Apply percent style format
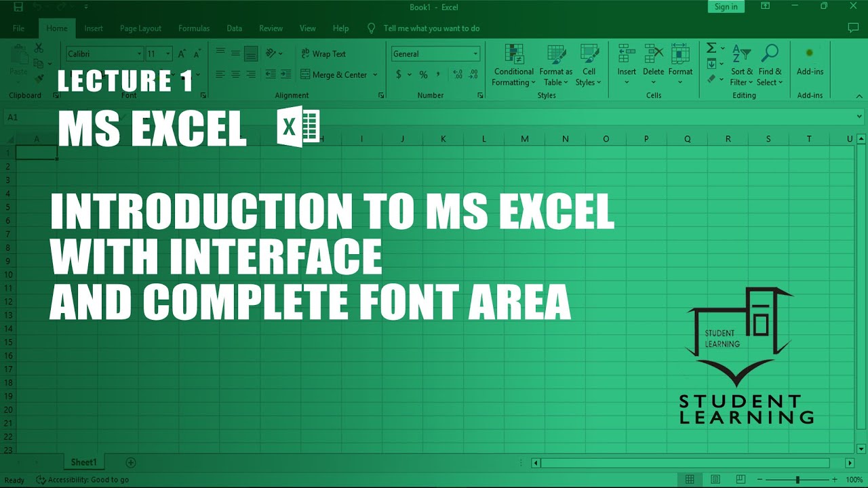This screenshot has height=488, width=868. pos(423,75)
